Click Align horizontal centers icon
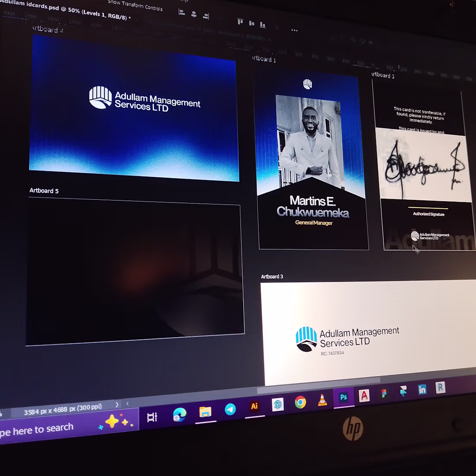476x476 pixels. click(194, 14)
